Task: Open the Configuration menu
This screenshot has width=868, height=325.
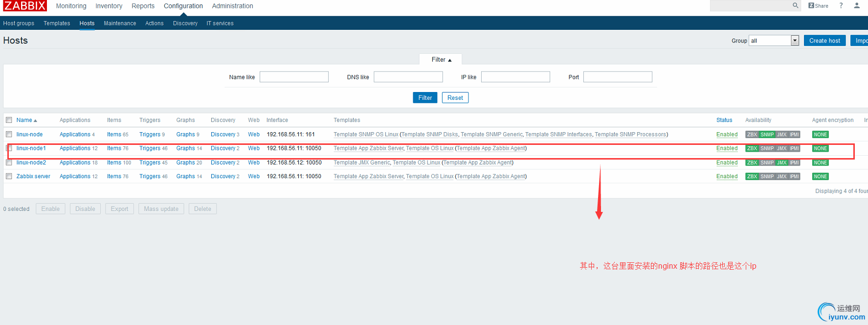Action: pos(183,6)
